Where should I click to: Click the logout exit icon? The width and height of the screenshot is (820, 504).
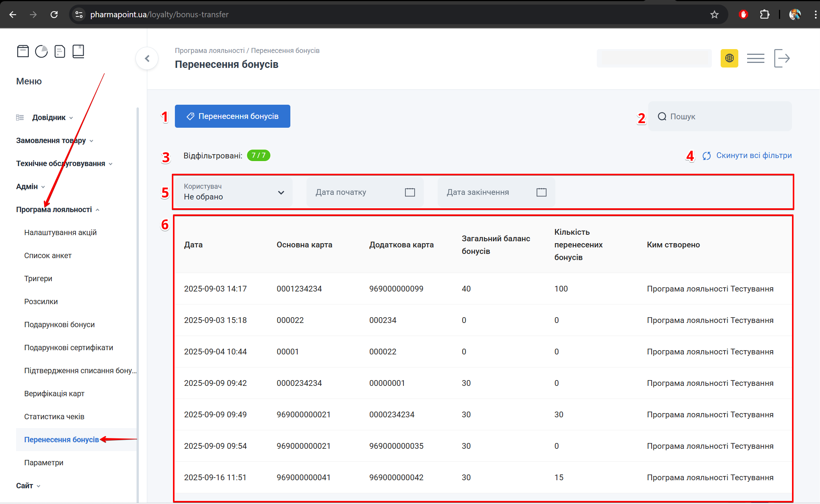pos(782,58)
